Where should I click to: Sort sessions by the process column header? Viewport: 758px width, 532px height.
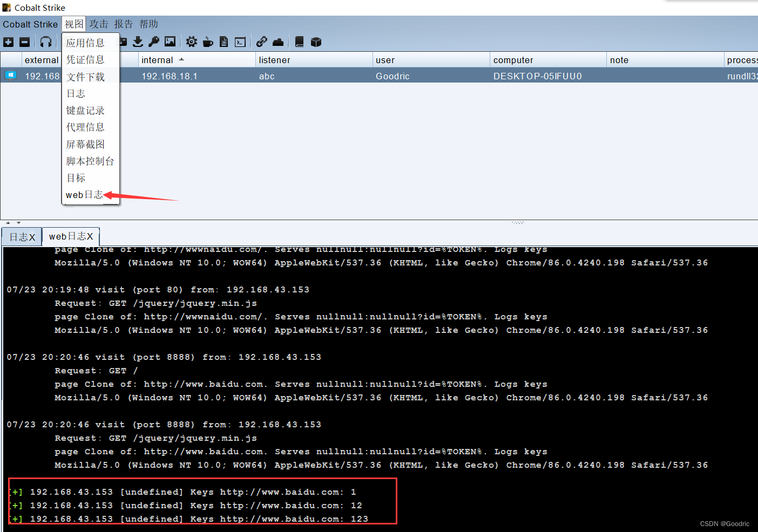741,60
